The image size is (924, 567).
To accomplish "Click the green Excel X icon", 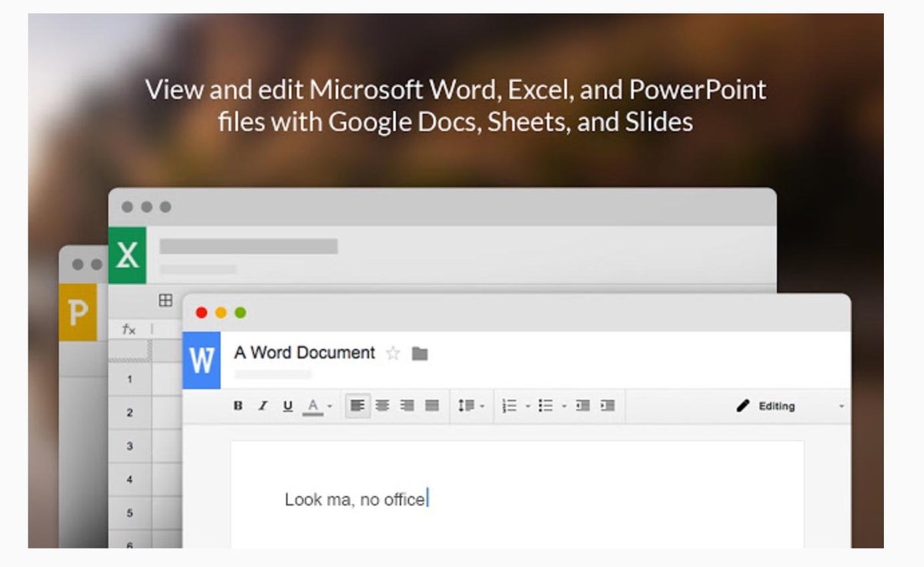I will pos(127,256).
